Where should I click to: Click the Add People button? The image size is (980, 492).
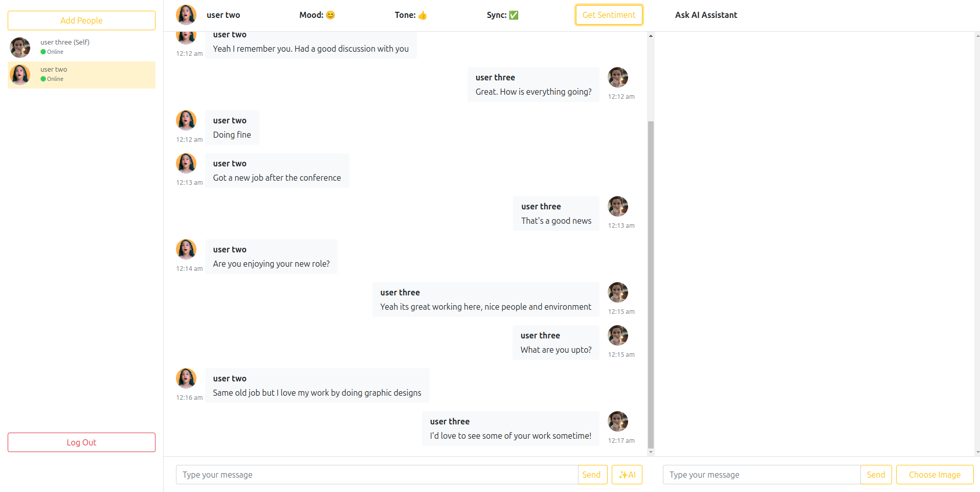coord(81,20)
